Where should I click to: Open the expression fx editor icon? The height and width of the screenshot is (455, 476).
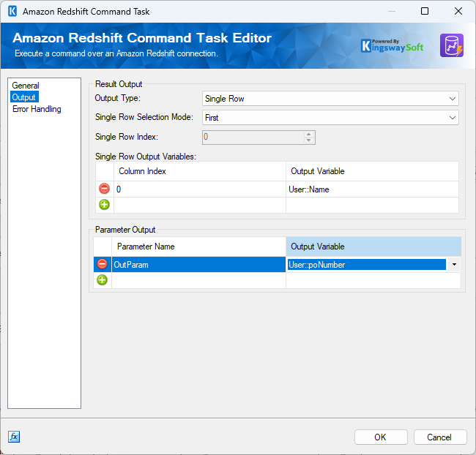(14, 437)
